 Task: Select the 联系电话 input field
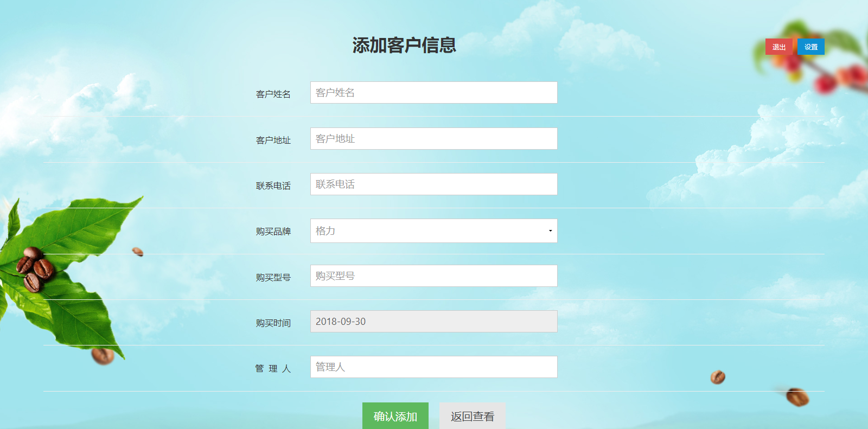pos(433,184)
